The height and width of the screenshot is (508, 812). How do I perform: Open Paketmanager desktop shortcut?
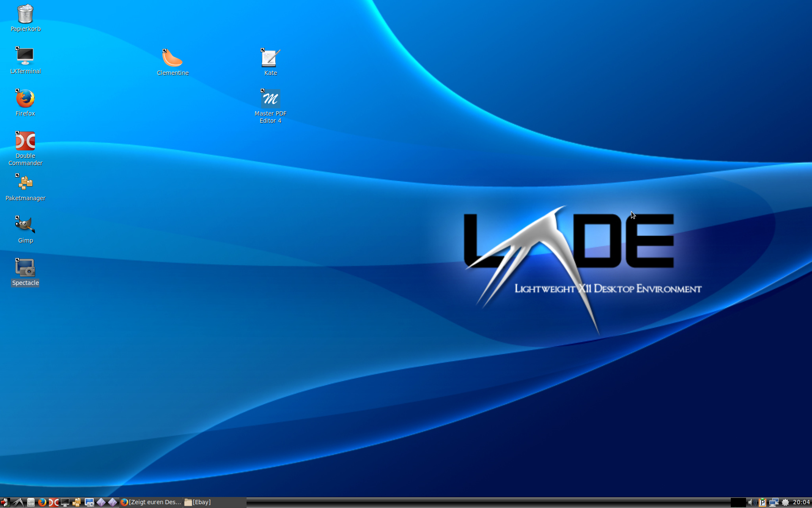click(25, 183)
